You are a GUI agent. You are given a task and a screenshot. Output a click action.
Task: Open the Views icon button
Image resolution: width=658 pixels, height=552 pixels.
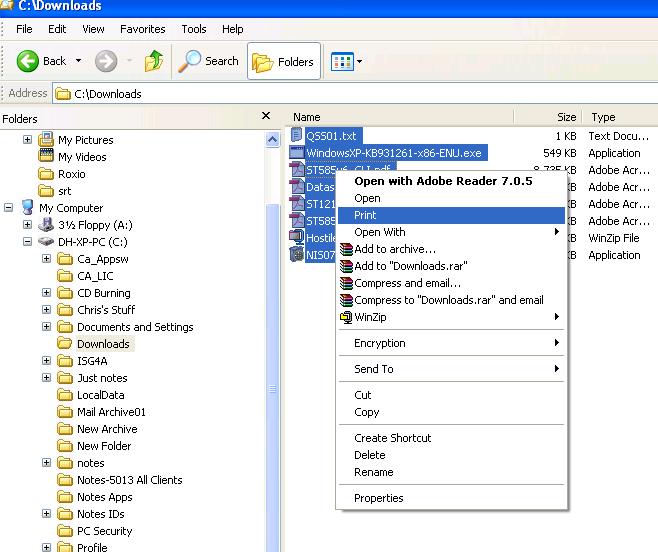pyautogui.click(x=342, y=61)
